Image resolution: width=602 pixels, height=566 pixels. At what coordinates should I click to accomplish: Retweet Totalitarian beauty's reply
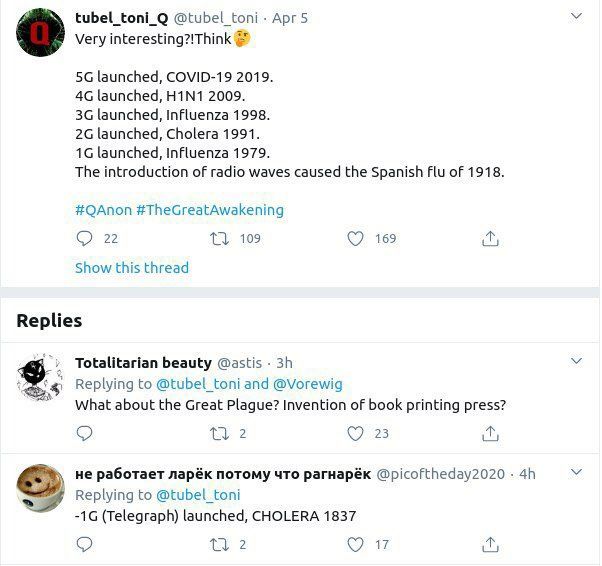point(220,434)
